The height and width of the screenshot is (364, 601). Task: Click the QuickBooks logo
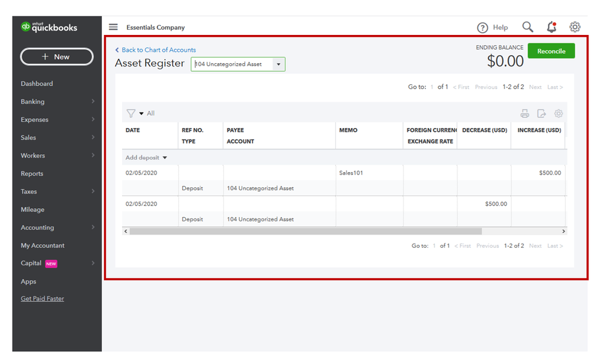(x=49, y=27)
